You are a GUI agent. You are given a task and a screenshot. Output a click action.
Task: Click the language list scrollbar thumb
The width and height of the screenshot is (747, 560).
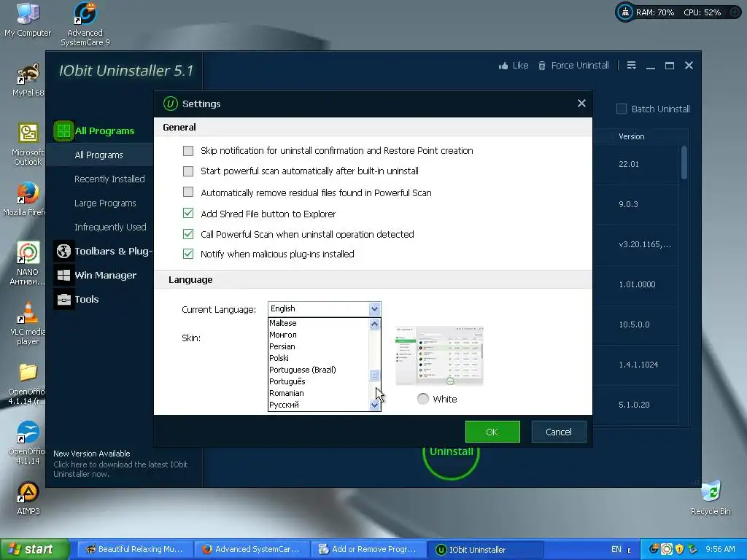pyautogui.click(x=374, y=376)
